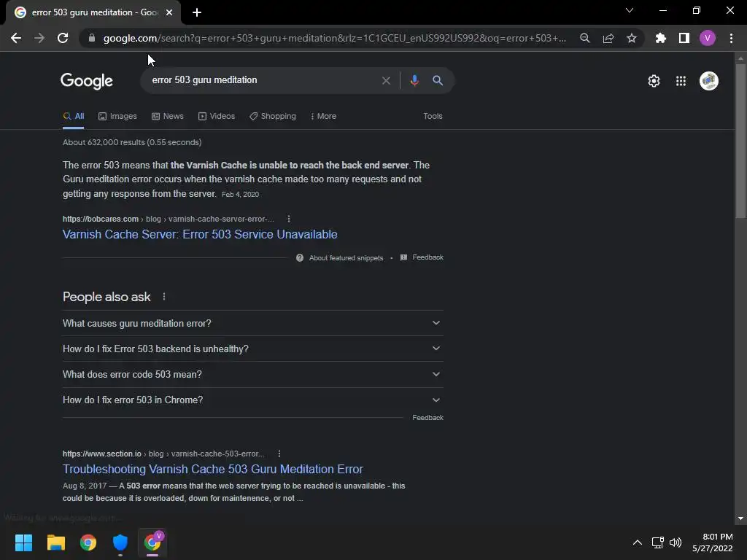This screenshot has height=560, width=747.
Task: Open the More search categories menu
Action: 323,116
